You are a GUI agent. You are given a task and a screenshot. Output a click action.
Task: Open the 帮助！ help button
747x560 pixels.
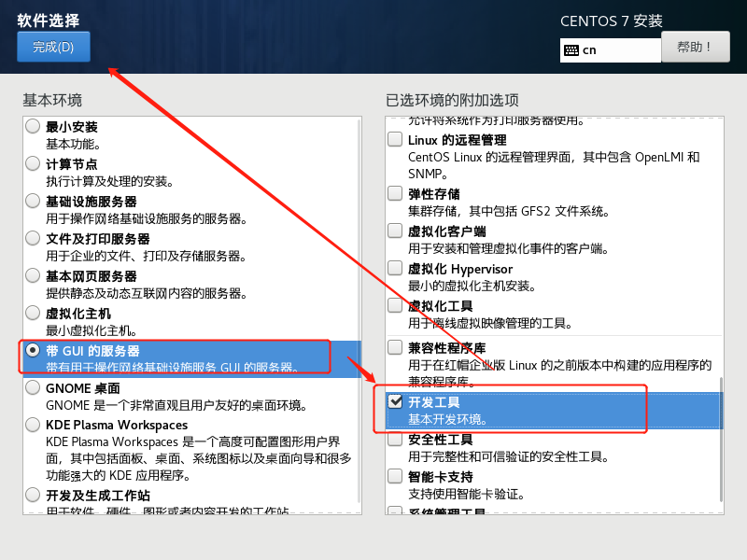pyautogui.click(x=695, y=47)
